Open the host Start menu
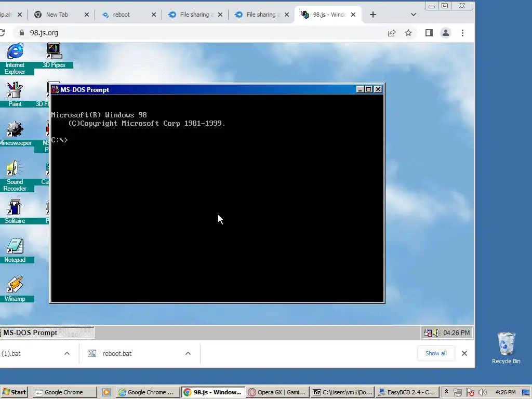The width and height of the screenshot is (532, 399). 14,392
